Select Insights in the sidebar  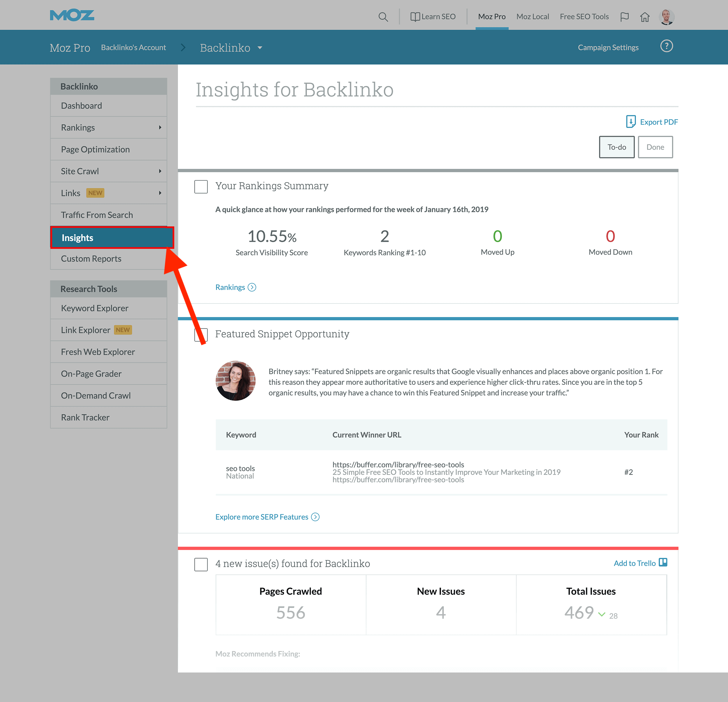click(x=112, y=237)
